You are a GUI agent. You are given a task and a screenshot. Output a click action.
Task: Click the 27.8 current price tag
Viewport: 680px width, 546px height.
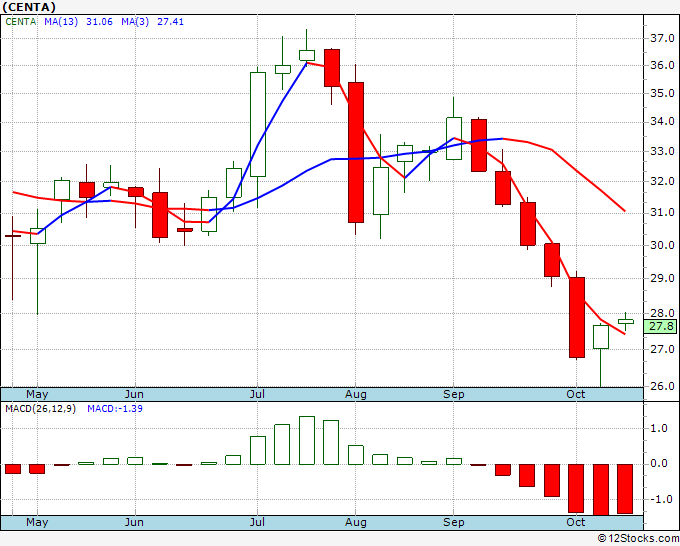point(660,326)
